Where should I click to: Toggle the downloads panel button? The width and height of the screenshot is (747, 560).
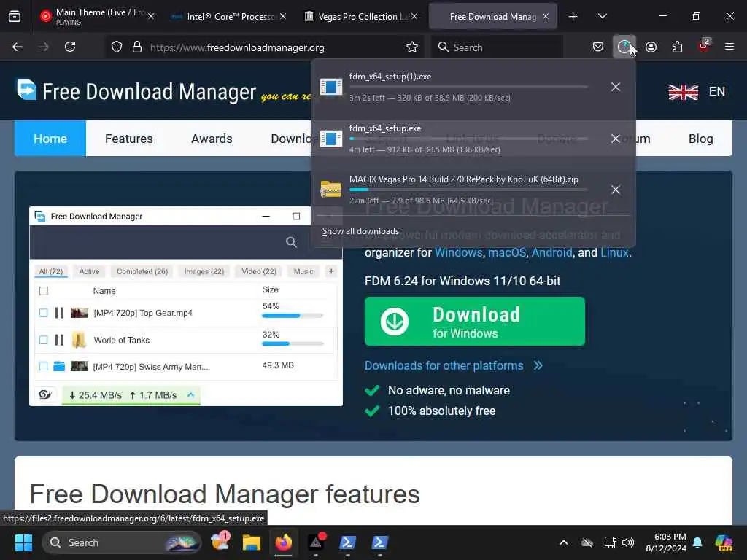click(624, 47)
